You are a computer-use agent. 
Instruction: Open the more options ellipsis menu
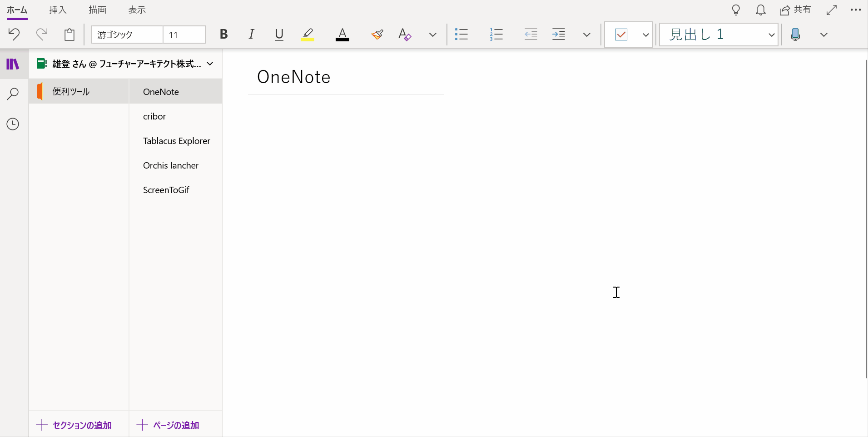[856, 10]
